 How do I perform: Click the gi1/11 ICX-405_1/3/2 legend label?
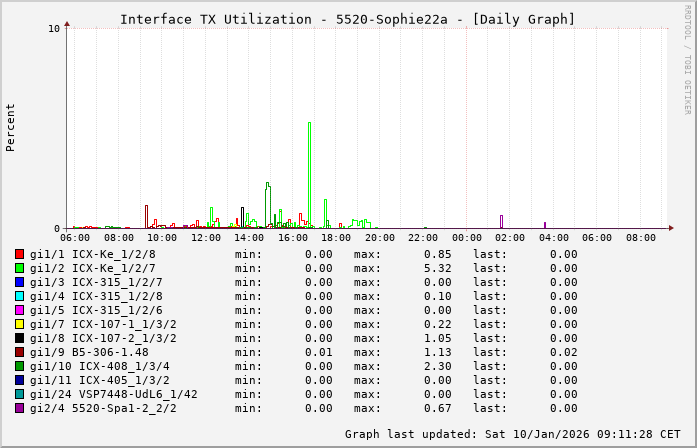point(99,380)
